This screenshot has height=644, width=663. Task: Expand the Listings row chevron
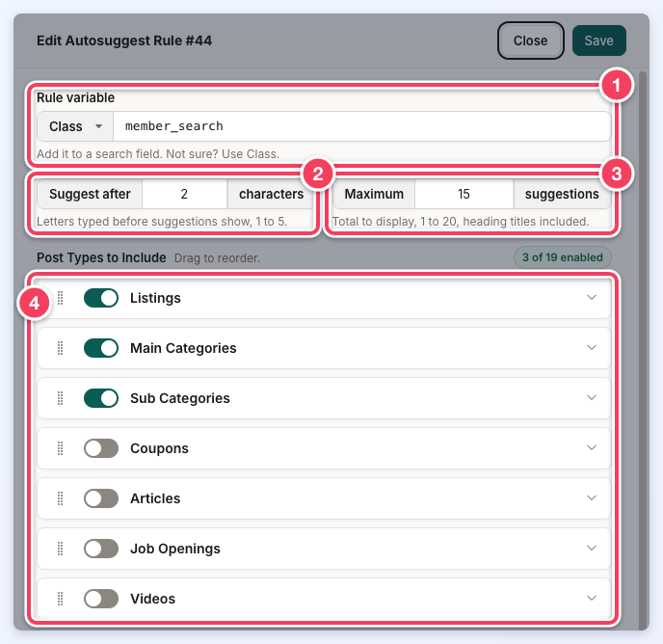[592, 298]
